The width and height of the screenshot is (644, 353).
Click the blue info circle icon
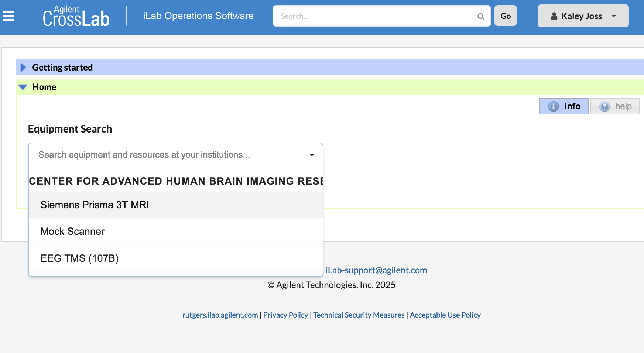tap(553, 106)
